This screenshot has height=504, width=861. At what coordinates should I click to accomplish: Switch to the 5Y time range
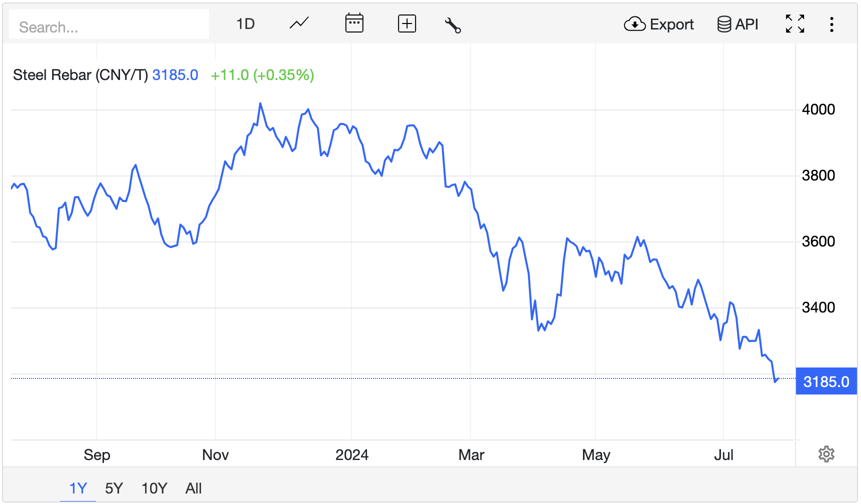point(114,488)
